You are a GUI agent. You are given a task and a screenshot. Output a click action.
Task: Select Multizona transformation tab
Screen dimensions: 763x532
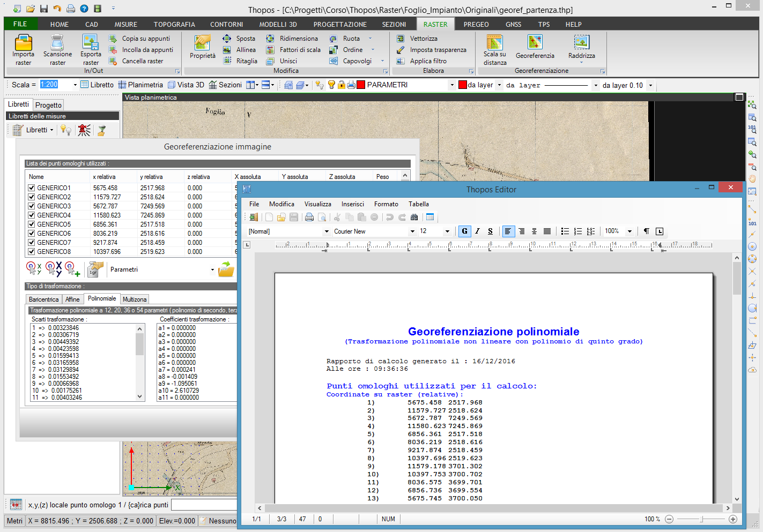pyautogui.click(x=134, y=299)
